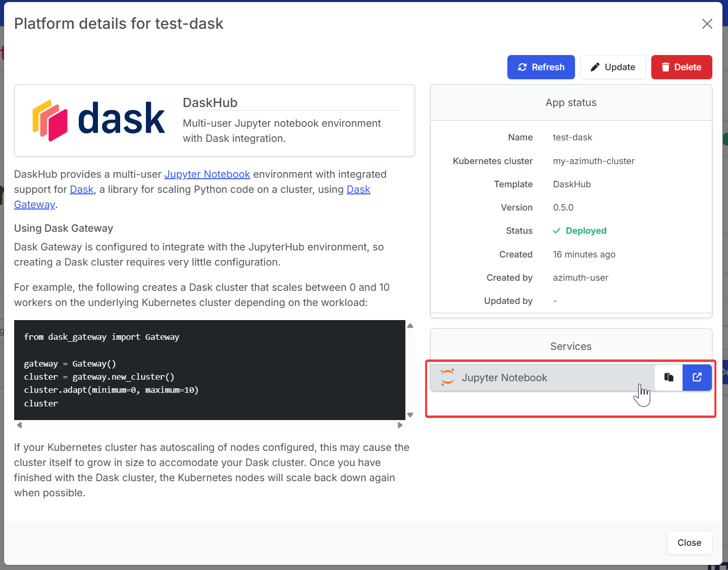Click the 'from dask_gateway import Gateway' code line
Image resolution: width=728 pixels, height=570 pixels.
pyautogui.click(x=101, y=337)
